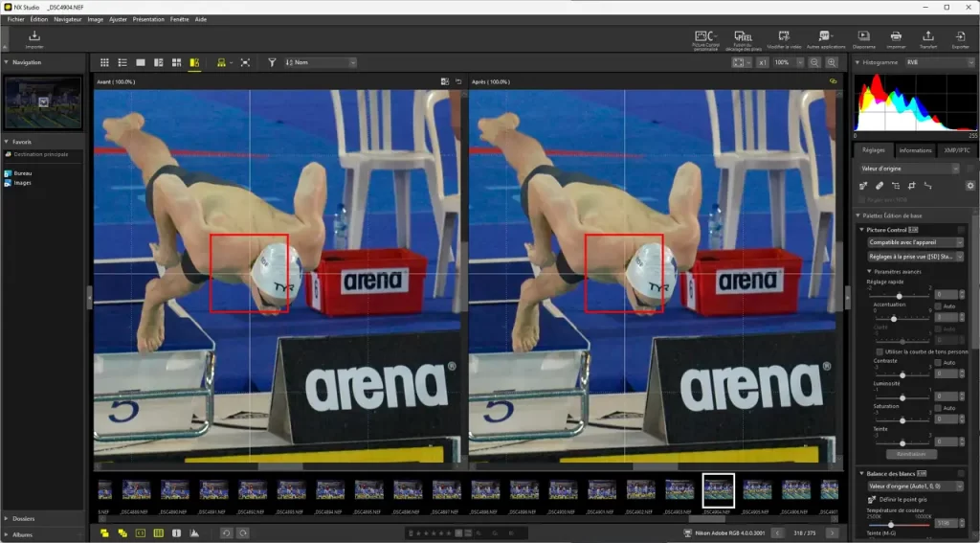Image resolution: width=980 pixels, height=543 pixels.
Task: Switch to the Informations tab
Action: [915, 150]
